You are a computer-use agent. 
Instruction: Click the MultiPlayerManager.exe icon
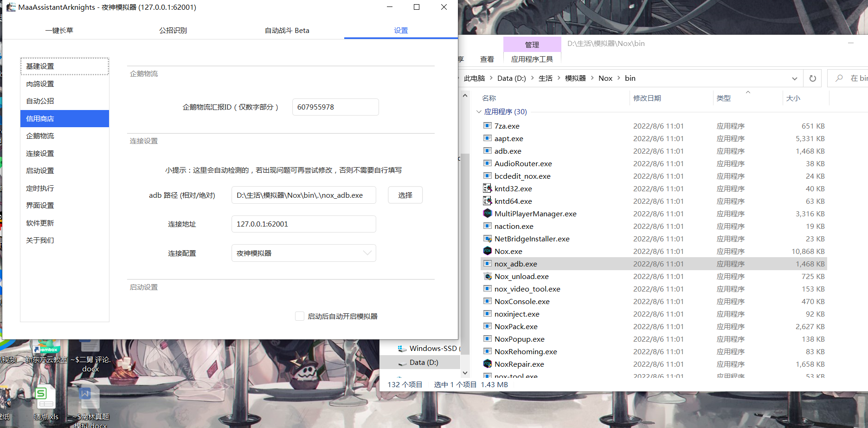point(488,214)
